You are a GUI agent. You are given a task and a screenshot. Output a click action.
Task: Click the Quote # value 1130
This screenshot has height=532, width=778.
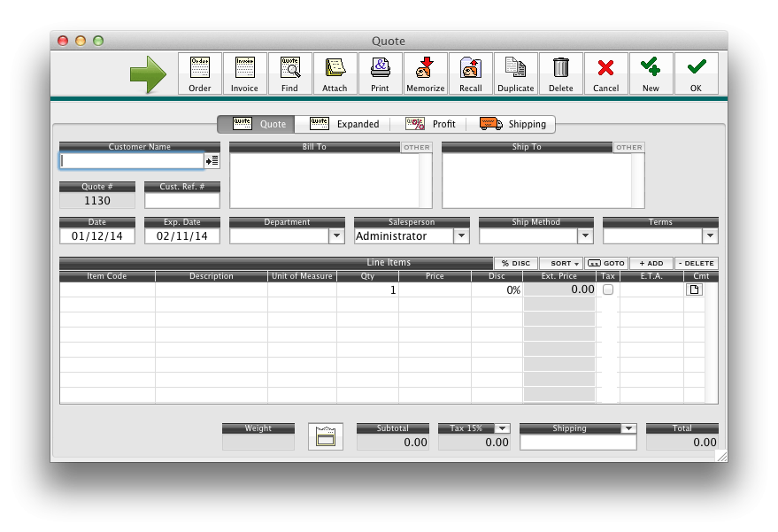click(x=97, y=200)
